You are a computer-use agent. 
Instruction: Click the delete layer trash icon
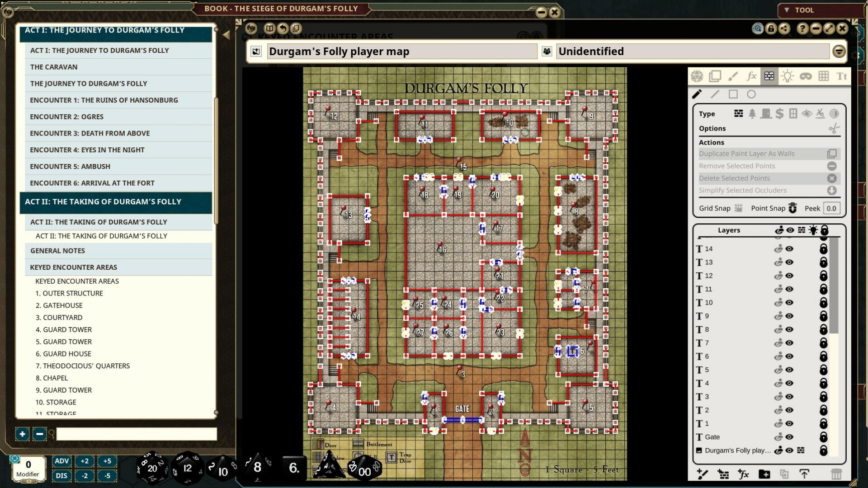(x=837, y=474)
